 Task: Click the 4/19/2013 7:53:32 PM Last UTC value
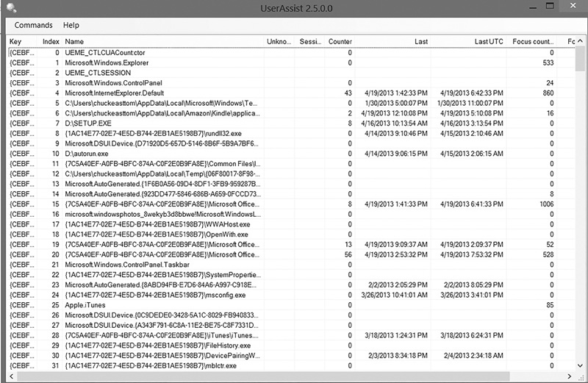click(471, 254)
